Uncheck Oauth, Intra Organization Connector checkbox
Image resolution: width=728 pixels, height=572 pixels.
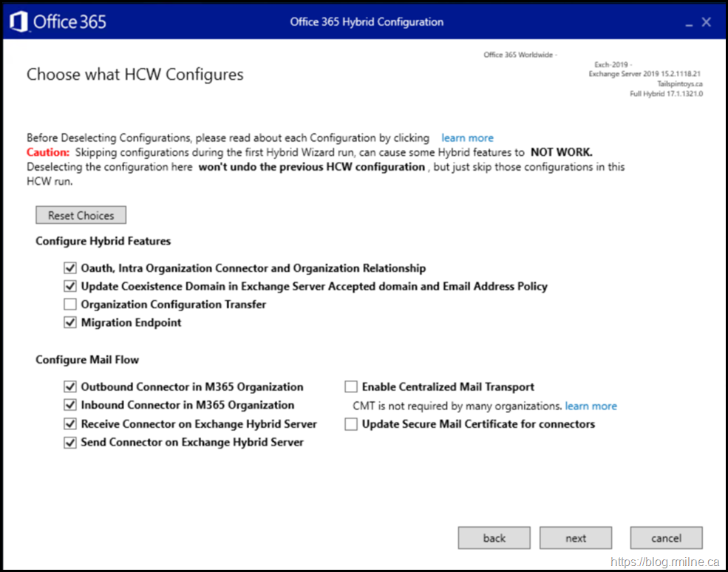tap(70, 268)
